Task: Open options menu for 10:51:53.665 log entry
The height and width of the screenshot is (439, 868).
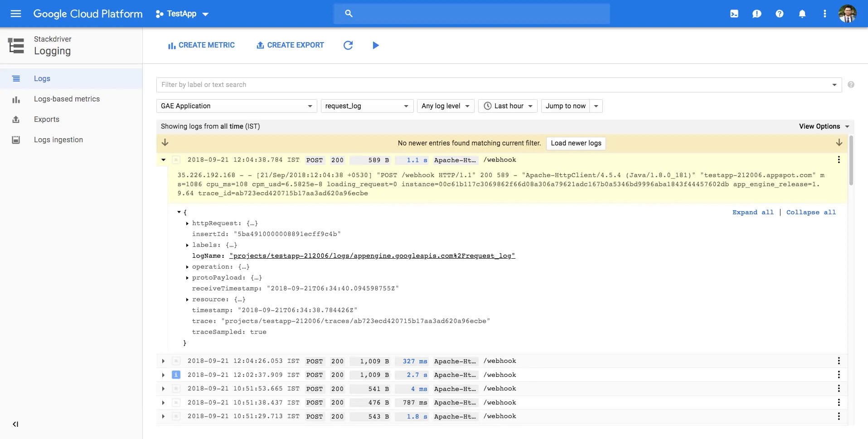Action: point(839,389)
